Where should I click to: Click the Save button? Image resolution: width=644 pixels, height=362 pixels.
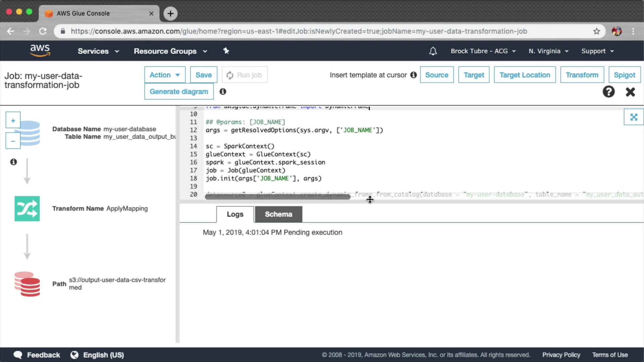(203, 75)
